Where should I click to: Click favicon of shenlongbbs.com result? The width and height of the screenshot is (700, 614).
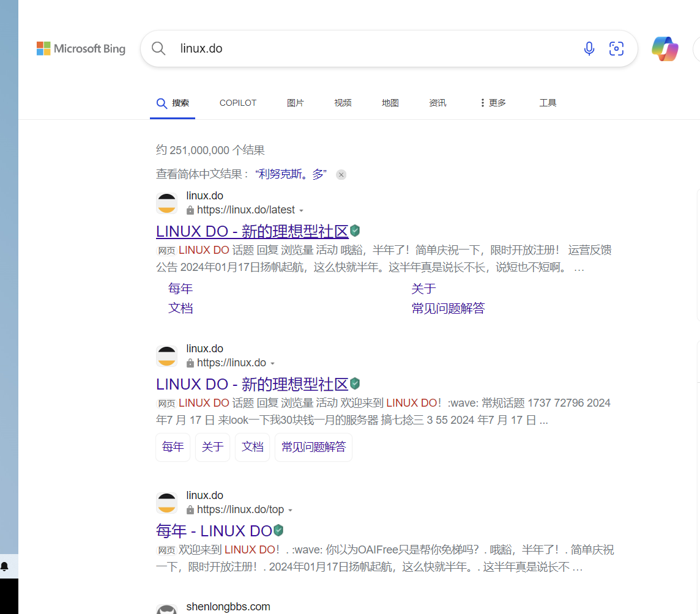[167, 609]
